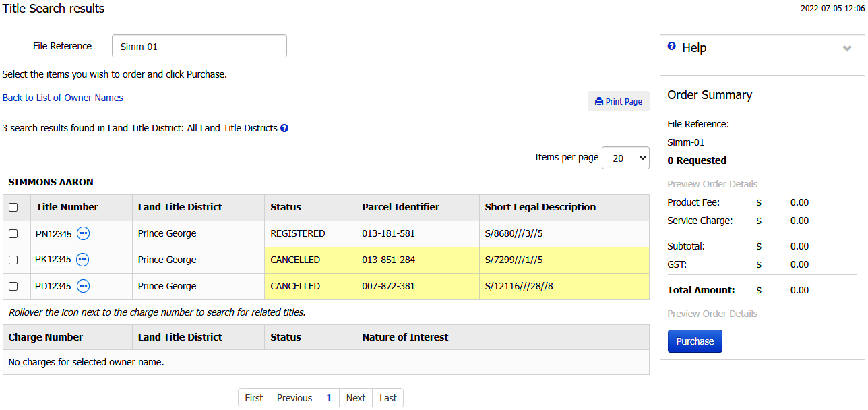
Task: Click lower Preview Order Details link above Purchase
Action: click(x=712, y=314)
